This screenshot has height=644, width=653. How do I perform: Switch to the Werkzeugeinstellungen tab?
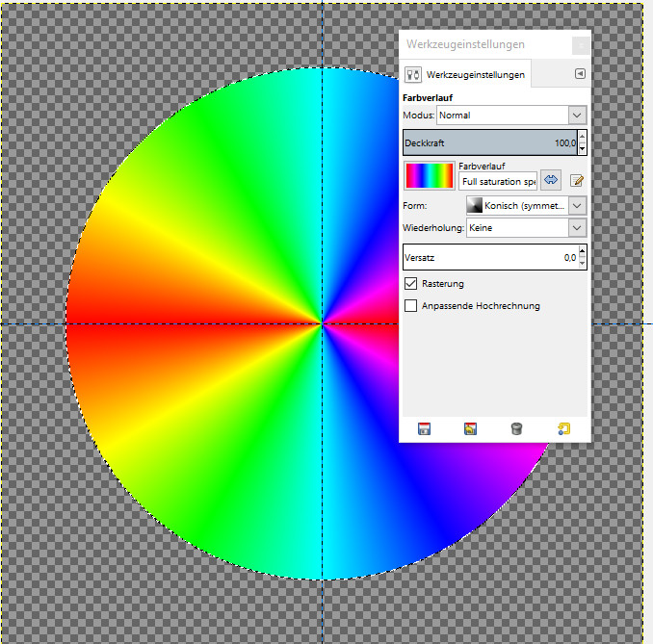click(465, 74)
